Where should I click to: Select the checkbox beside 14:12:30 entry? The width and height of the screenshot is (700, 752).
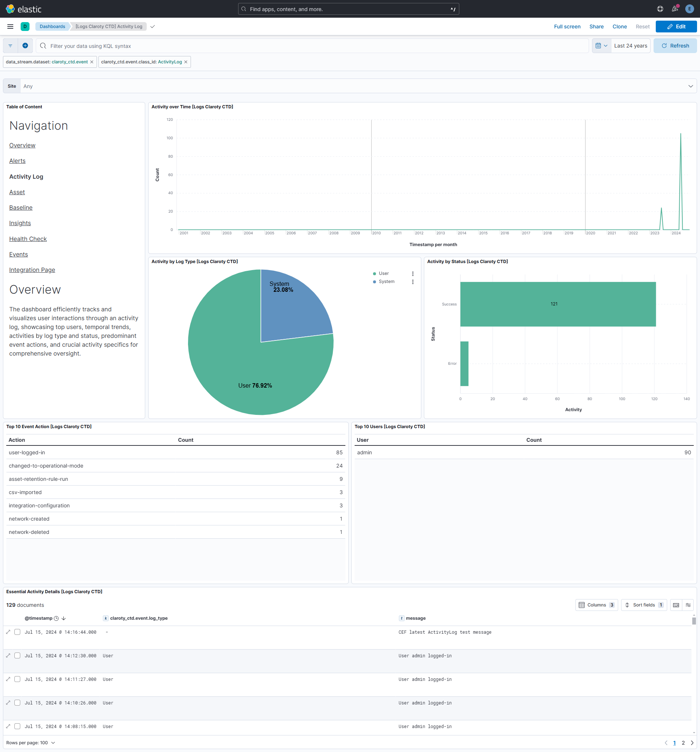pyautogui.click(x=17, y=655)
